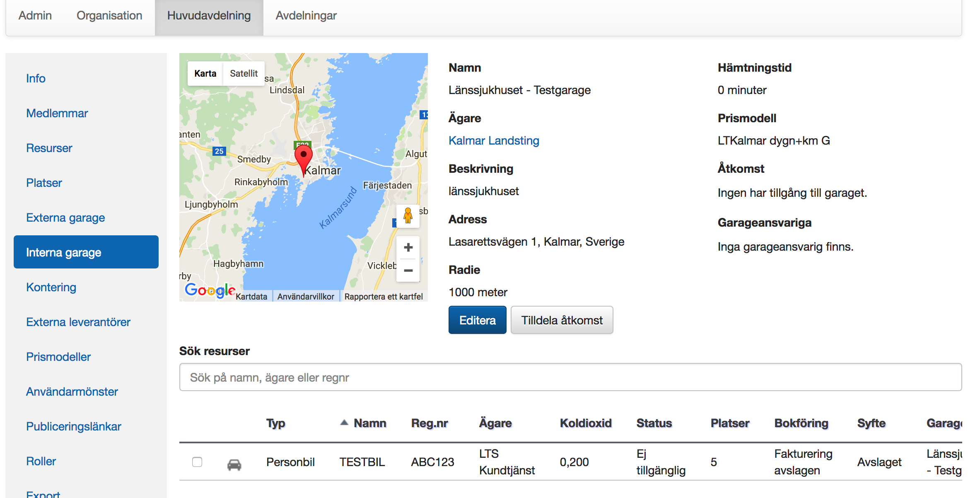Screen dimensions: 980x498
Task: Sort table by Ägare column header
Action: pyautogui.click(x=495, y=423)
